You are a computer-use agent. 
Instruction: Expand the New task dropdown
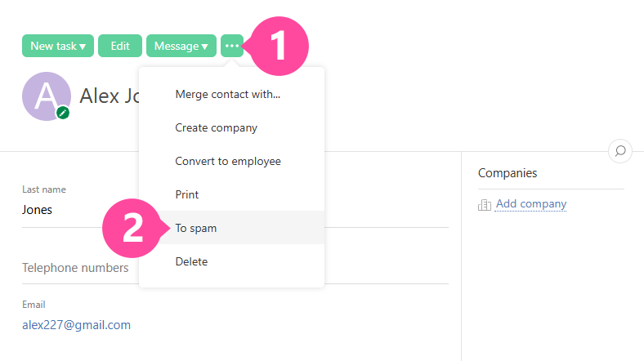[58, 46]
